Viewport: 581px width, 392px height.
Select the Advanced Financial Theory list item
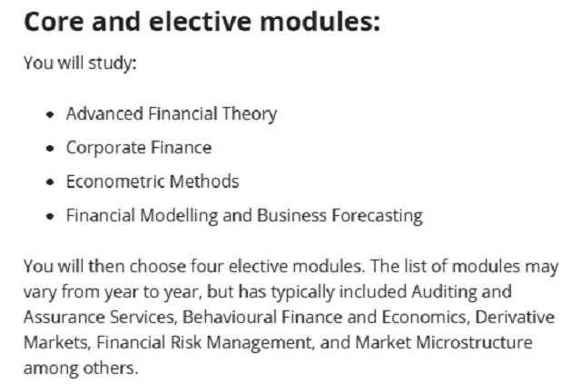(x=172, y=113)
